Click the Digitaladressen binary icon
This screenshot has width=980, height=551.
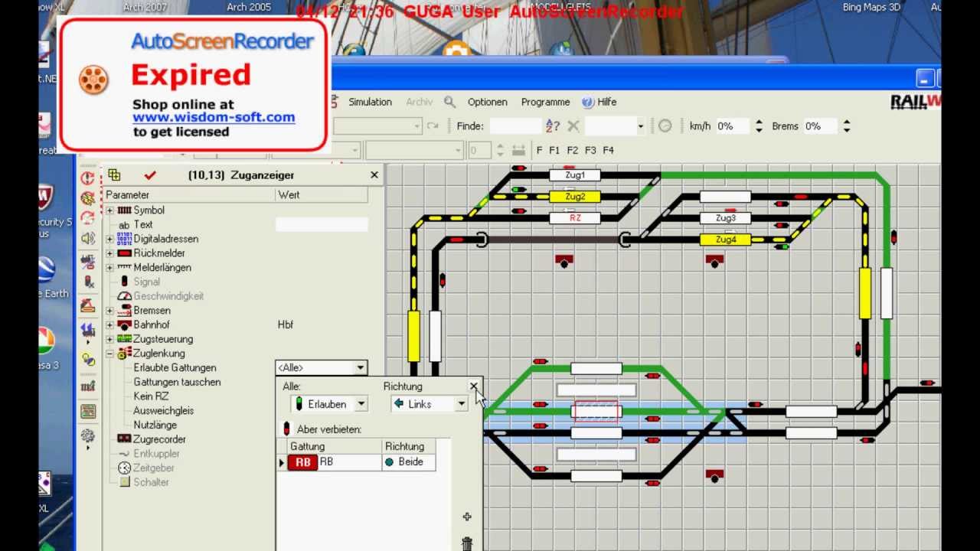(x=124, y=239)
